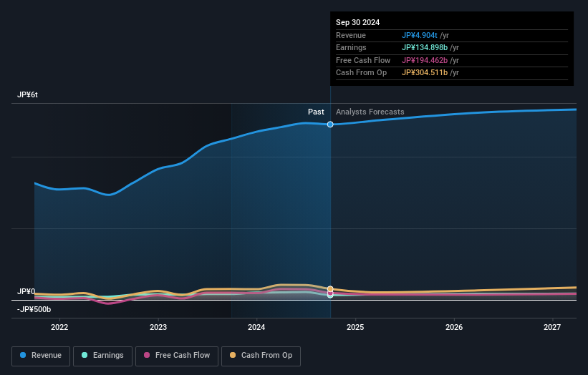Image resolution: width=588 pixels, height=375 pixels.
Task: Click the teal Earnings legend dot
Action: (85, 355)
